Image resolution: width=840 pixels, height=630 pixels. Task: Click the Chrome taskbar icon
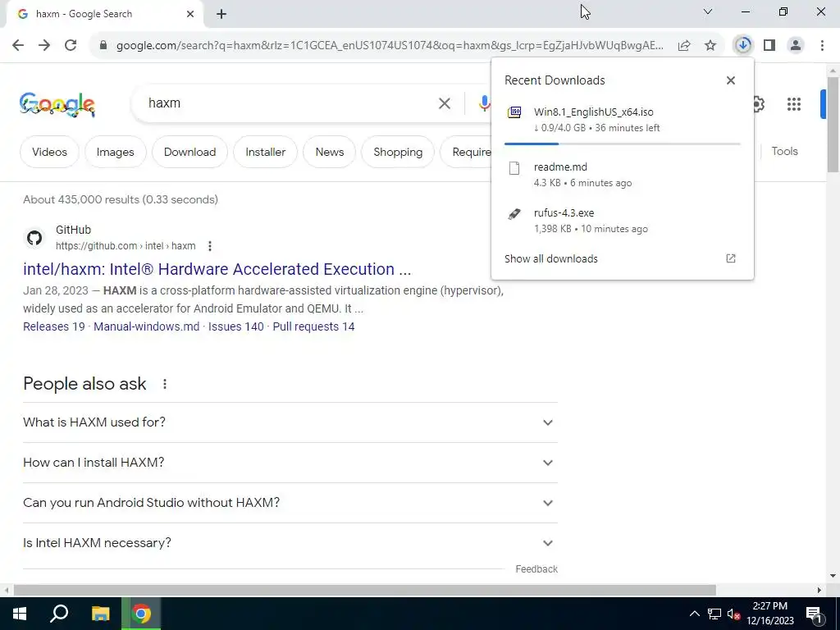141,614
